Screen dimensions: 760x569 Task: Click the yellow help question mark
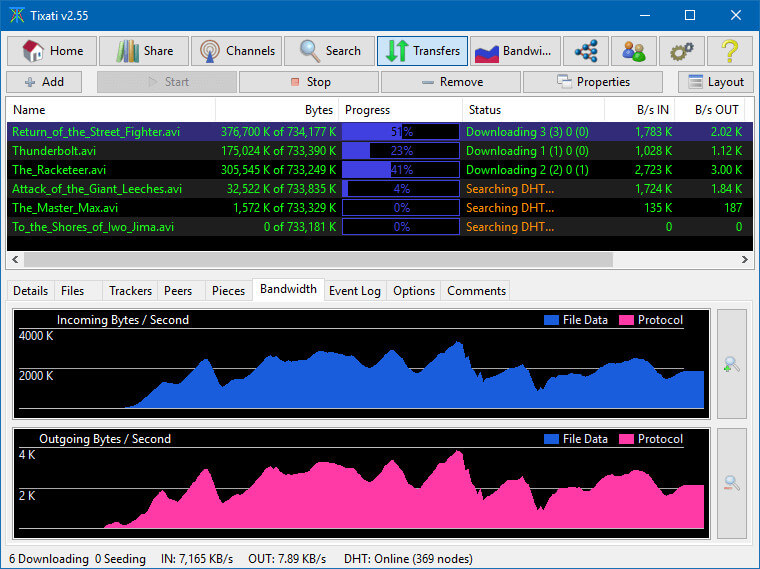tap(730, 51)
